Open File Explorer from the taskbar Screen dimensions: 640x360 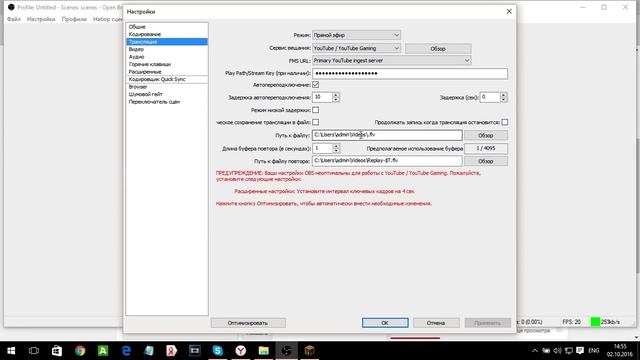coord(264,351)
